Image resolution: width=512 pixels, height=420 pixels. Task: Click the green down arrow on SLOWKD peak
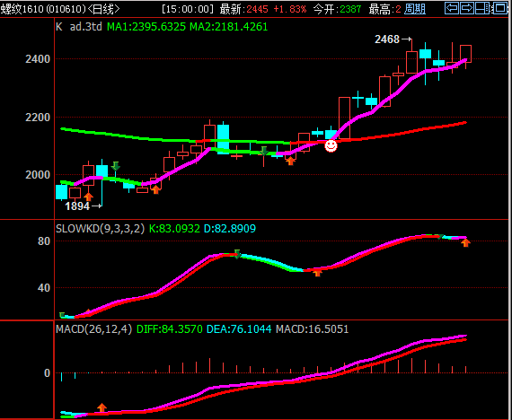pyautogui.click(x=237, y=254)
